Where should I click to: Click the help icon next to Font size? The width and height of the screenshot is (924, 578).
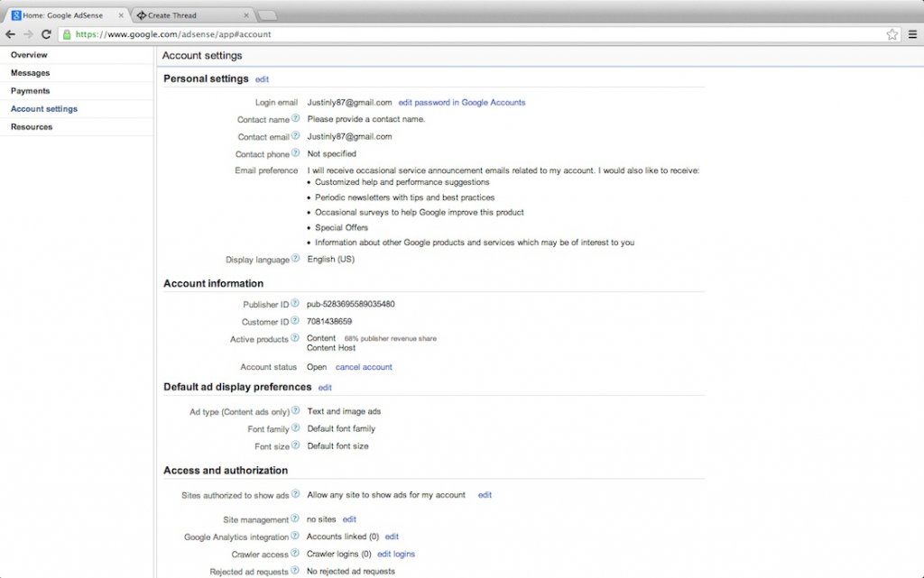296,445
